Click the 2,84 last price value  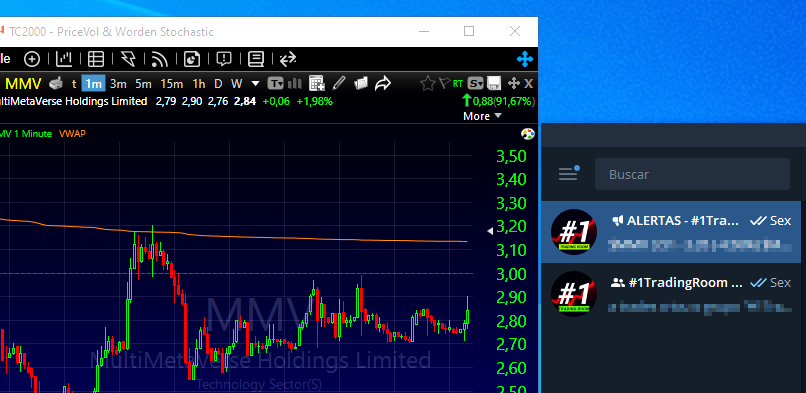[245, 101]
